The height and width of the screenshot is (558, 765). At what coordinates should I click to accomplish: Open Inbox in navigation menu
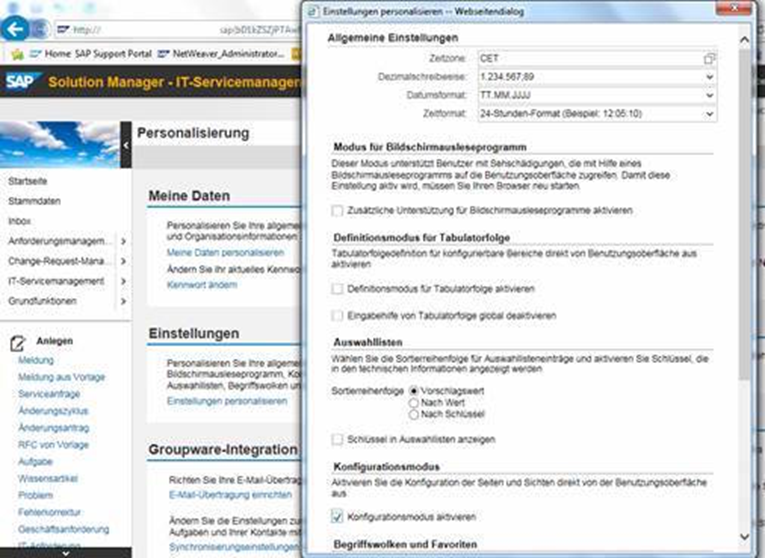20,221
